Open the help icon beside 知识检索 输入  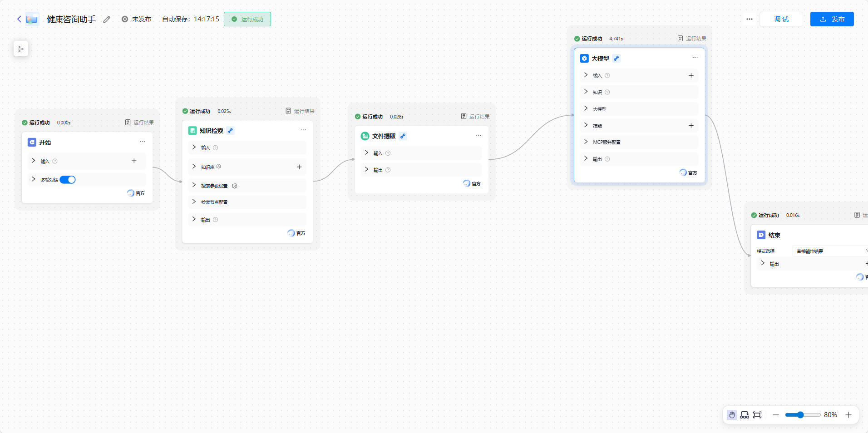coord(216,148)
